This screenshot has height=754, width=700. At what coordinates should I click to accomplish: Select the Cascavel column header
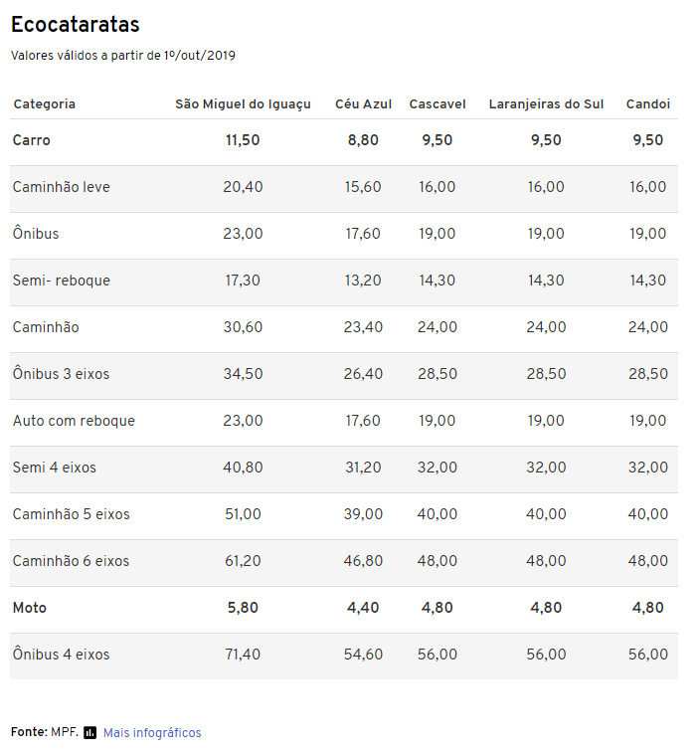(437, 103)
